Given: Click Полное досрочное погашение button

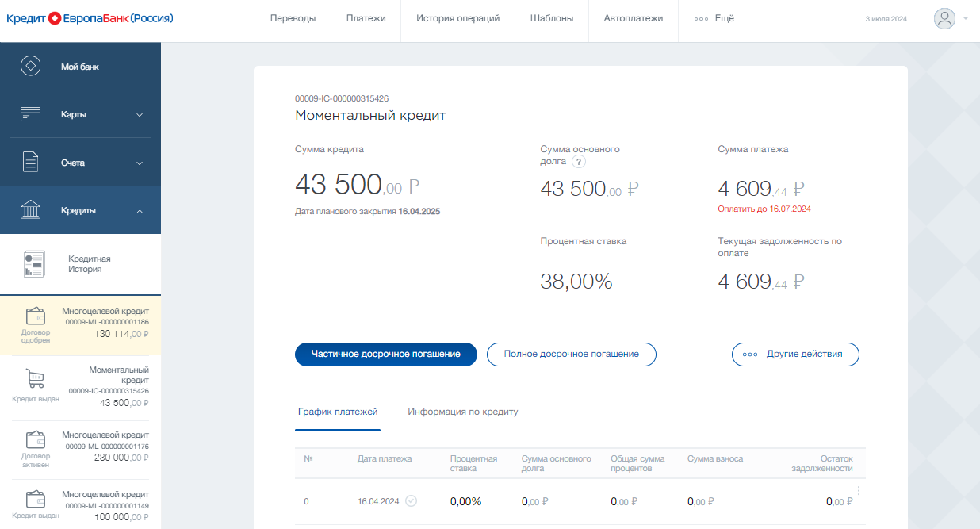Looking at the screenshot, I should click(x=571, y=354).
